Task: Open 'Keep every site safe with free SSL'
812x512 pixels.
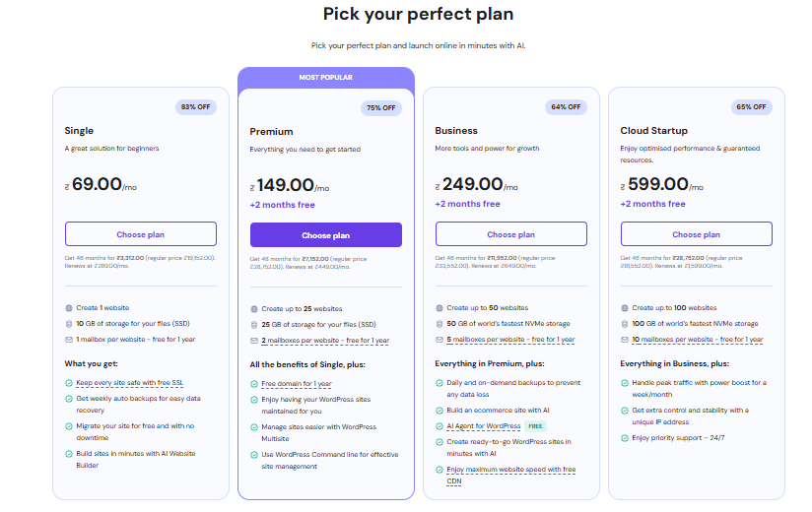Action: pyautogui.click(x=122, y=382)
